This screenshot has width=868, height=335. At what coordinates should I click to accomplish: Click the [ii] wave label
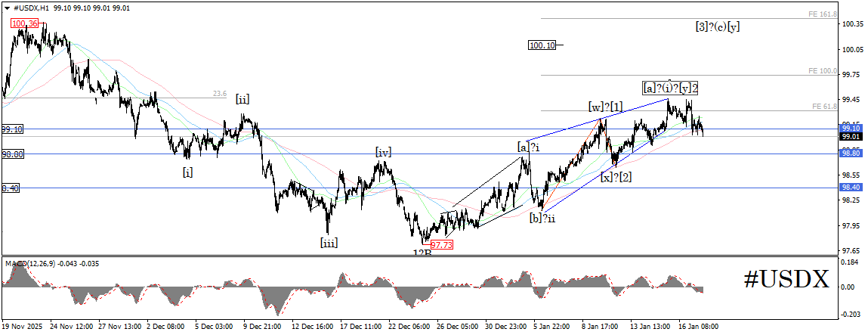[242, 100]
